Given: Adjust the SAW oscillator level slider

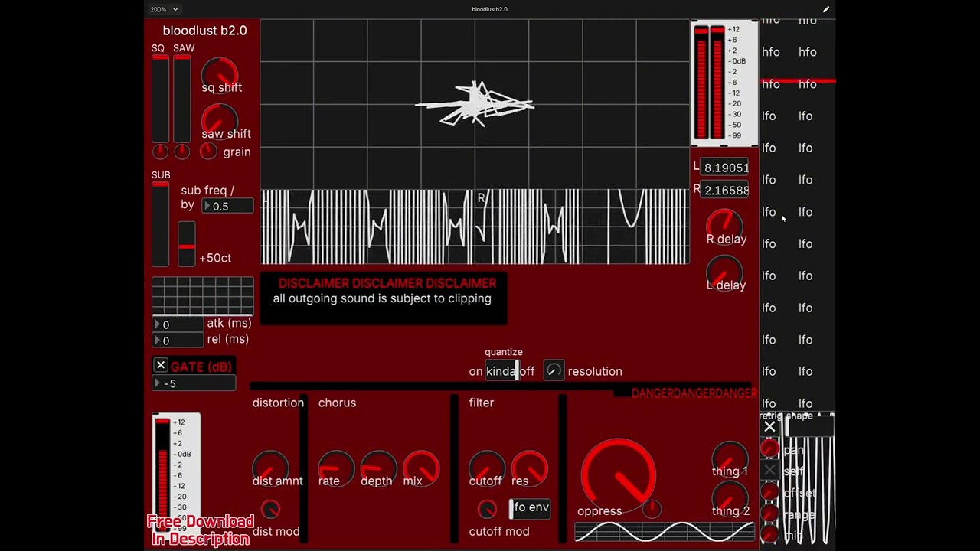Looking at the screenshot, I should coord(181,98).
